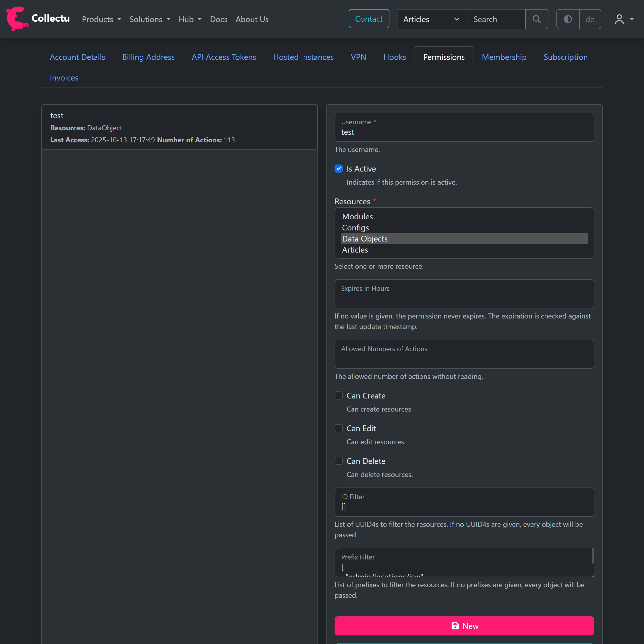The height and width of the screenshot is (644, 644).
Task: Toggle the dark/light theme contrast icon
Action: click(568, 19)
